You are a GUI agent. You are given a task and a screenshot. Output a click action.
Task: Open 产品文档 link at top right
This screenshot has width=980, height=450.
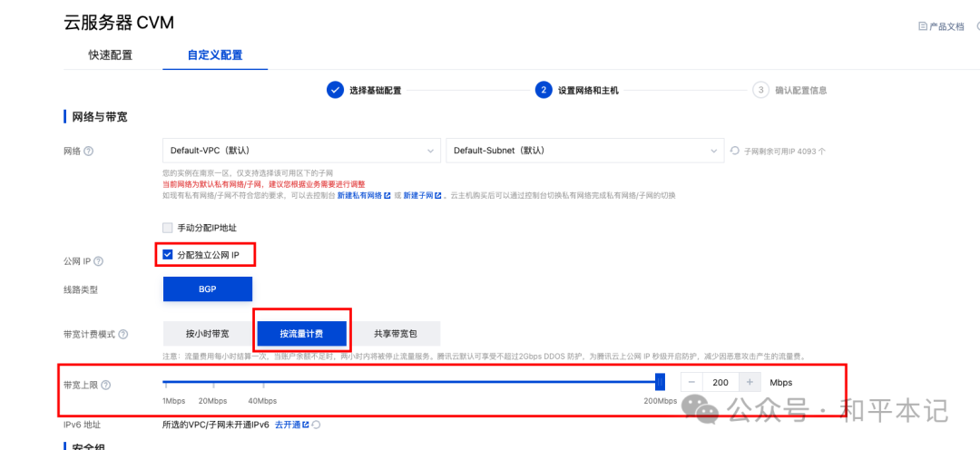tap(942, 26)
